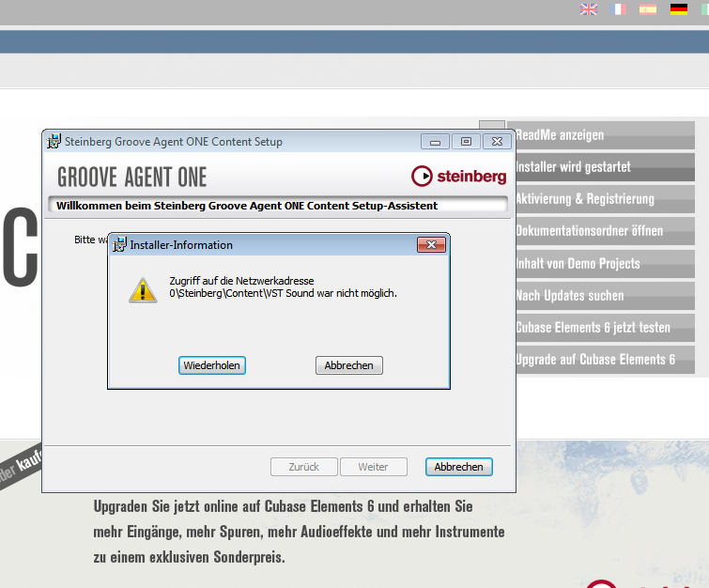Click the yellow warning icon in dialog
Screen dimensions: 709x588
(143, 290)
